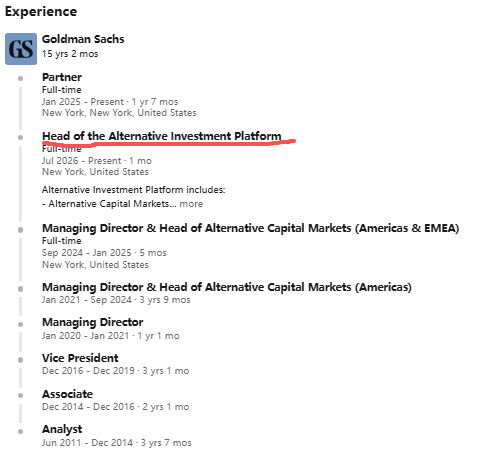Image resolution: width=484 pixels, height=461 pixels.
Task: Select the Vice President position
Action: (80, 358)
